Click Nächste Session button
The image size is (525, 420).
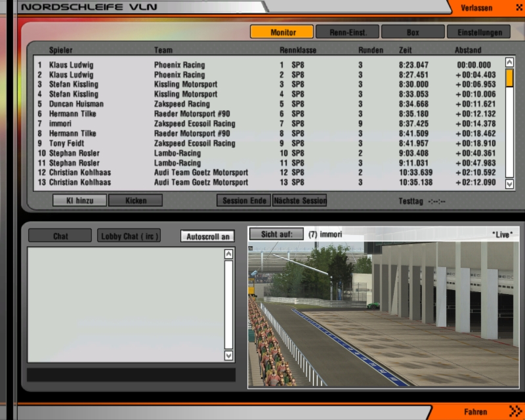(x=299, y=201)
